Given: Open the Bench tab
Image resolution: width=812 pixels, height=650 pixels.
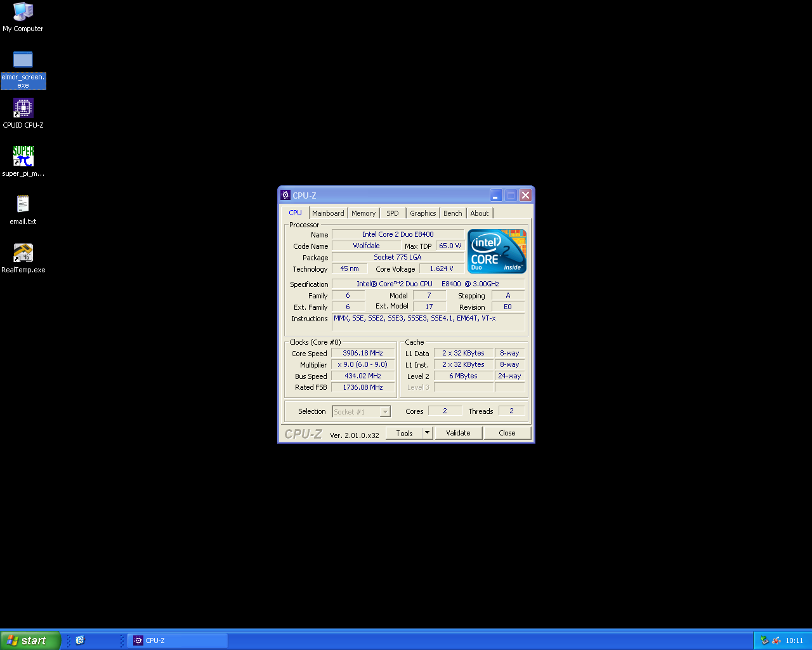Looking at the screenshot, I should pyautogui.click(x=453, y=213).
